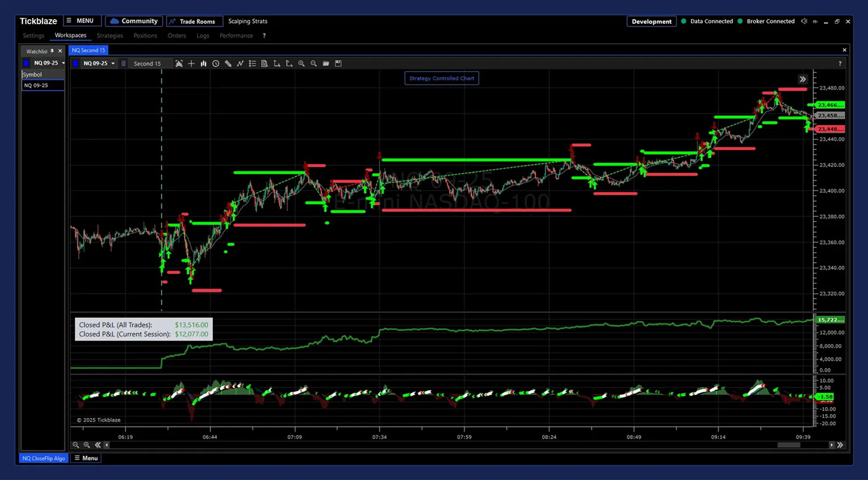The image size is (868, 480).
Task: Open the chart bar type icon
Action: [x=203, y=64]
